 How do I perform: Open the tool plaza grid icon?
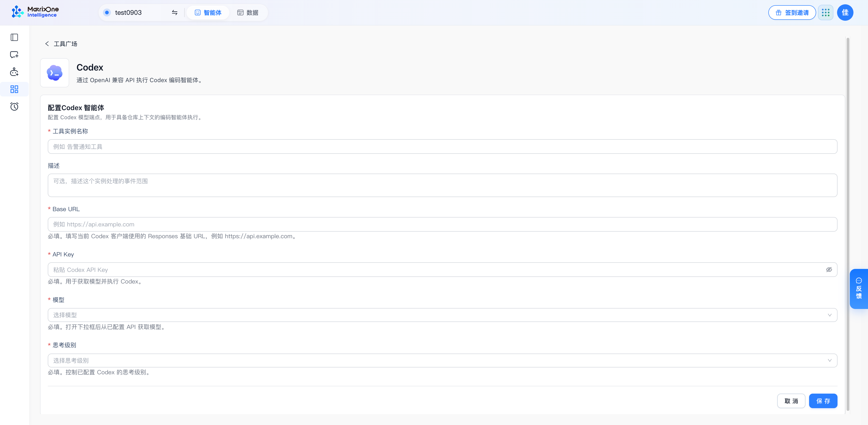tap(14, 89)
